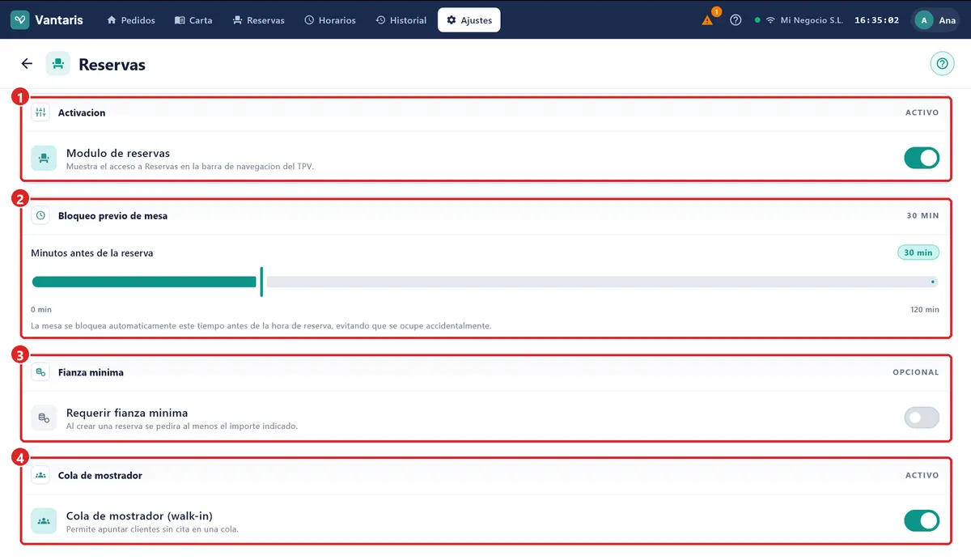
Task: Open the Carta tab
Action: [x=193, y=20]
